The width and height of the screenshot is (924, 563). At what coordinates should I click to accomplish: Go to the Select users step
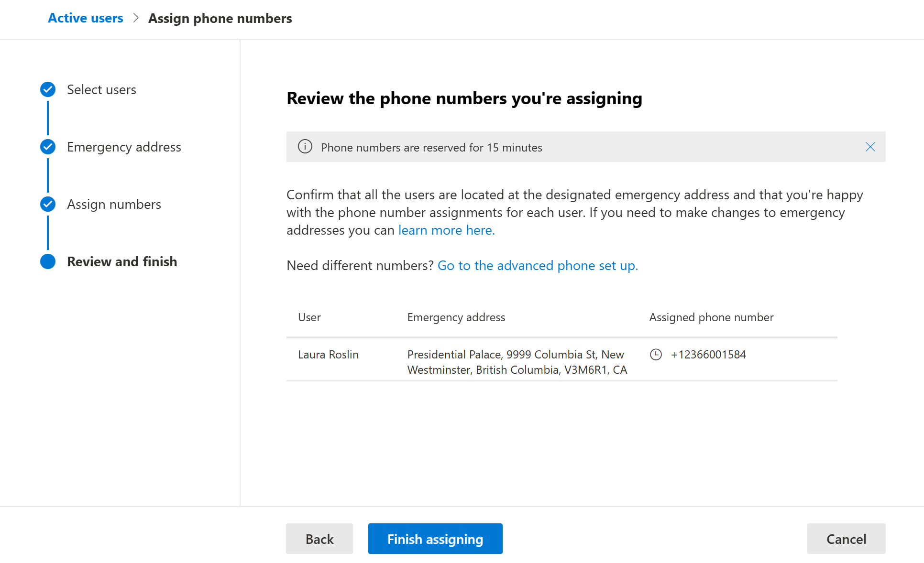click(x=101, y=90)
